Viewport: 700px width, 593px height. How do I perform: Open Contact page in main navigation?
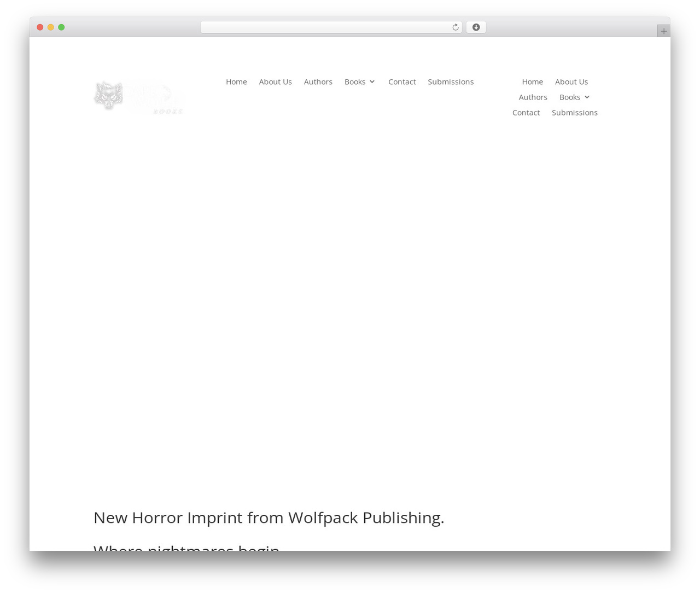pyautogui.click(x=402, y=82)
